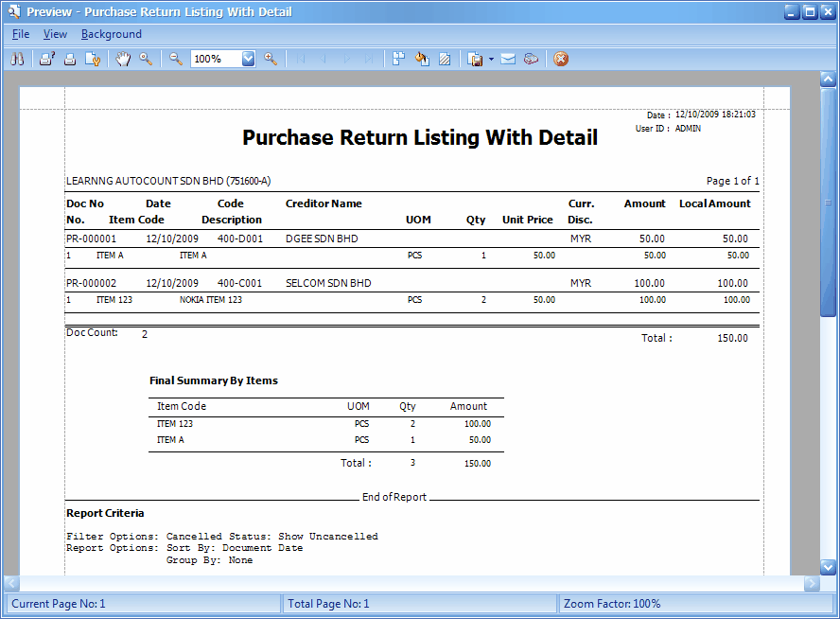840x619 pixels.
Task: Click the Send via E-mail envelope icon
Action: [x=508, y=59]
